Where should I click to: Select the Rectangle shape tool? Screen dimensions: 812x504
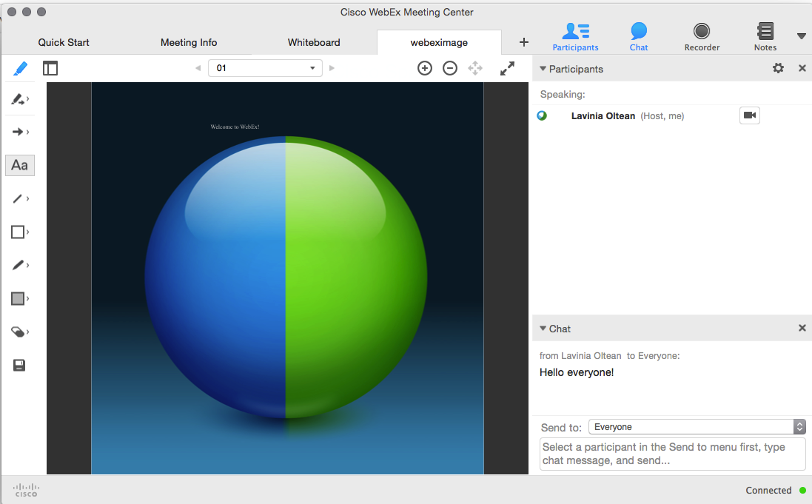click(x=19, y=232)
